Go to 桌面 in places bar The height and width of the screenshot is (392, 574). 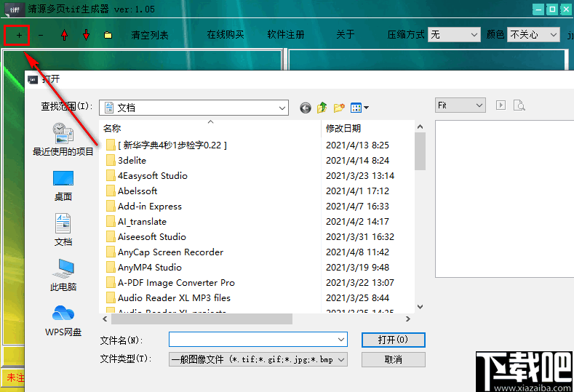pos(63,185)
